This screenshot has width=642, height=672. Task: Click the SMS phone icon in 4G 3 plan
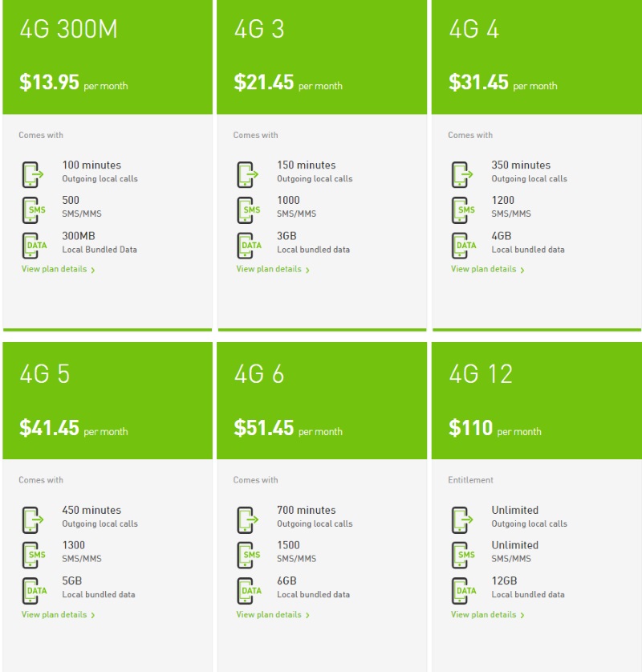tap(249, 210)
